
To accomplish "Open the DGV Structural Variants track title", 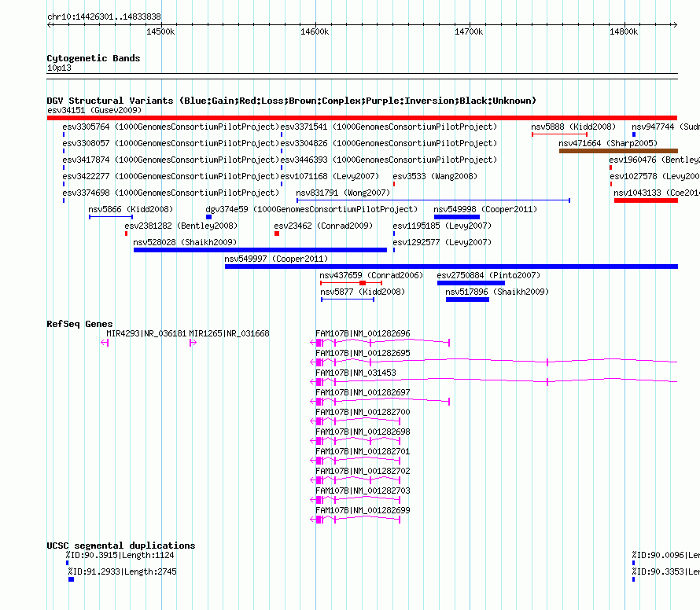I will point(291,101).
